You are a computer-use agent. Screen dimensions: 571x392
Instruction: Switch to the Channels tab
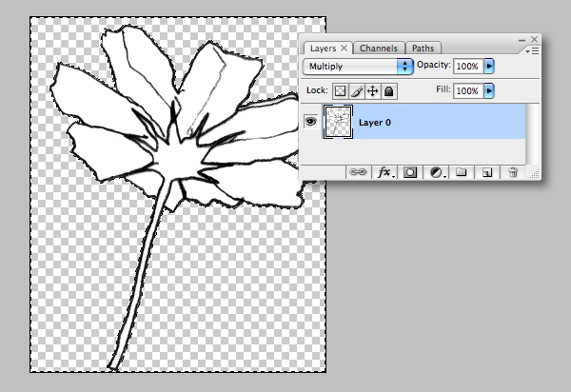click(379, 48)
